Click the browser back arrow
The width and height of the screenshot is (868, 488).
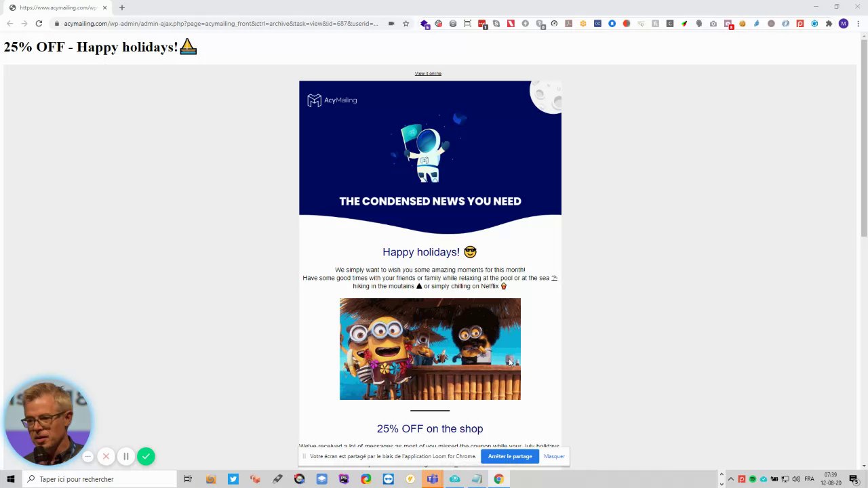9,24
